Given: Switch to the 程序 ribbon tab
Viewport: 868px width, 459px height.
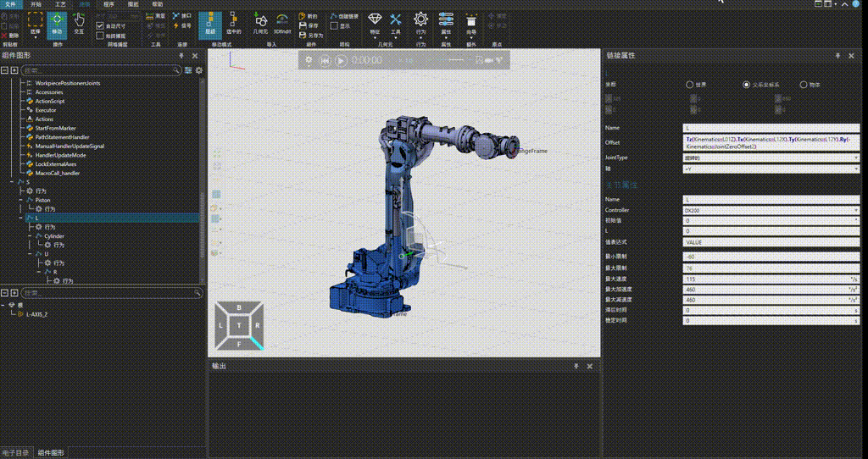Looking at the screenshot, I should (x=109, y=4).
